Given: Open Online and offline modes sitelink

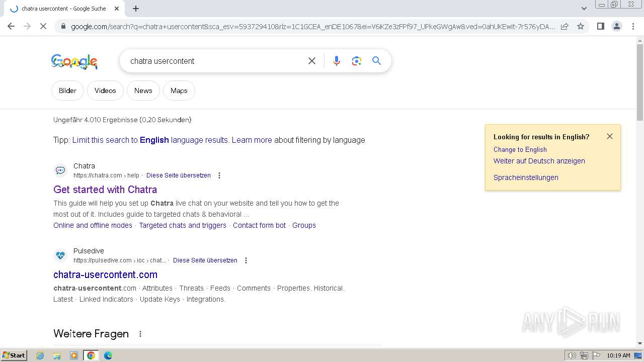Looking at the screenshot, I should point(93,225).
